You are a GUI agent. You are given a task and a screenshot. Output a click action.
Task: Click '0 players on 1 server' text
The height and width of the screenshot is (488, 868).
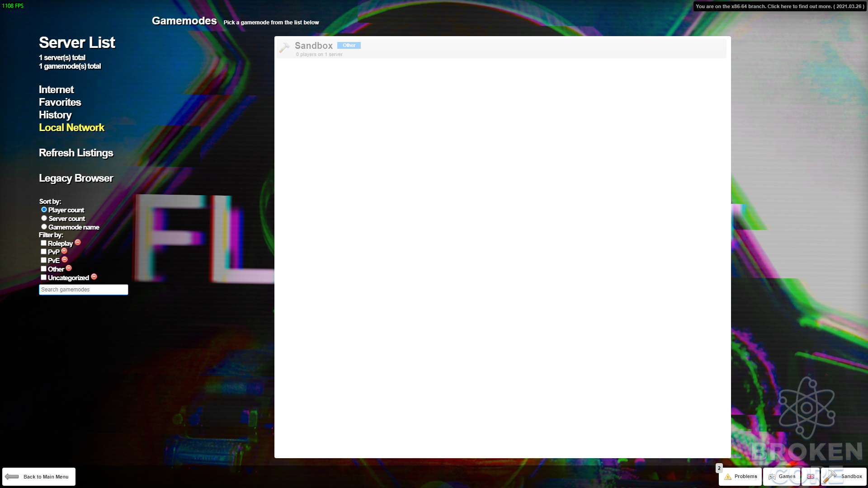pyautogui.click(x=319, y=54)
